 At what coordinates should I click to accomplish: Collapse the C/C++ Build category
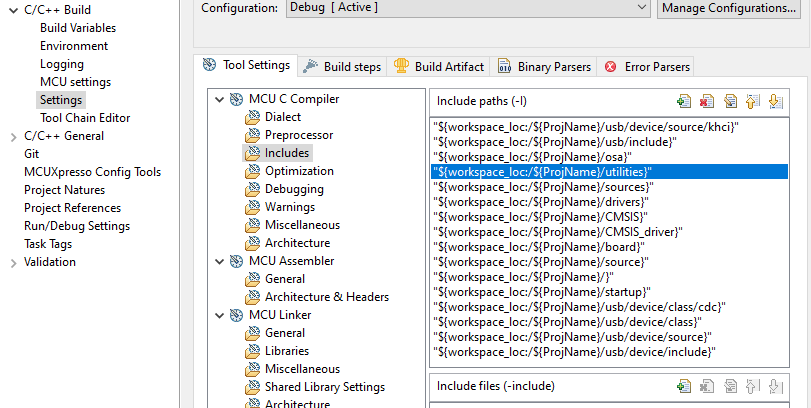pos(13,10)
